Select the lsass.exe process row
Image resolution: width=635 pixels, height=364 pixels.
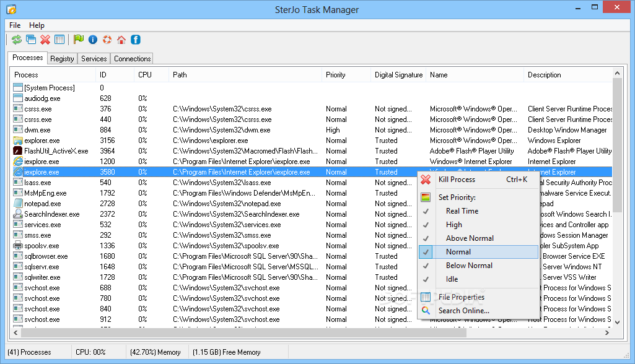[x=311, y=183]
